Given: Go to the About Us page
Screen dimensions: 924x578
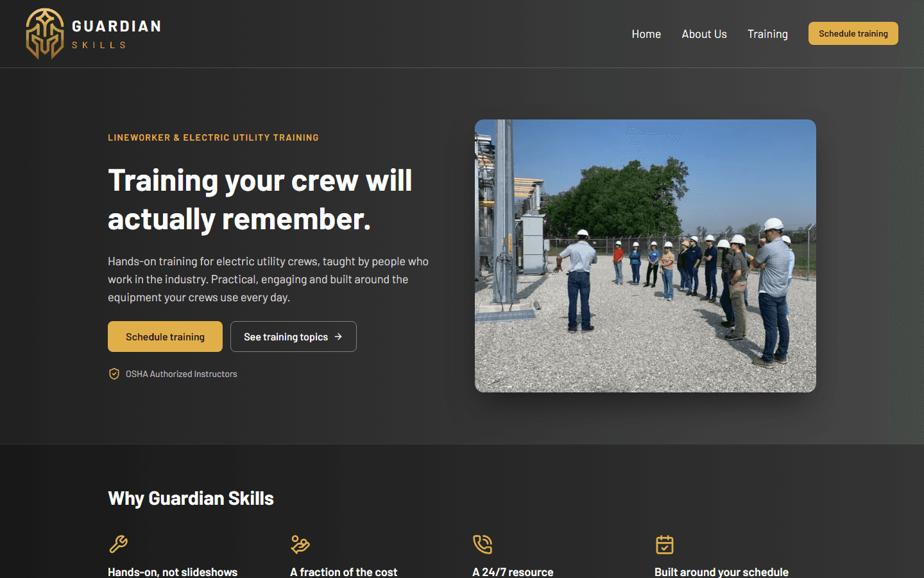Looking at the screenshot, I should [x=704, y=34].
